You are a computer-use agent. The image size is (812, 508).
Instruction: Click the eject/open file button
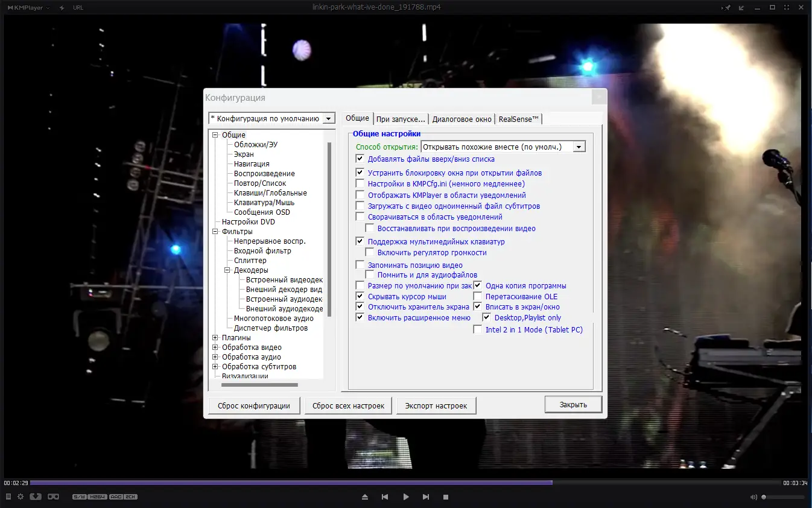[x=365, y=497]
